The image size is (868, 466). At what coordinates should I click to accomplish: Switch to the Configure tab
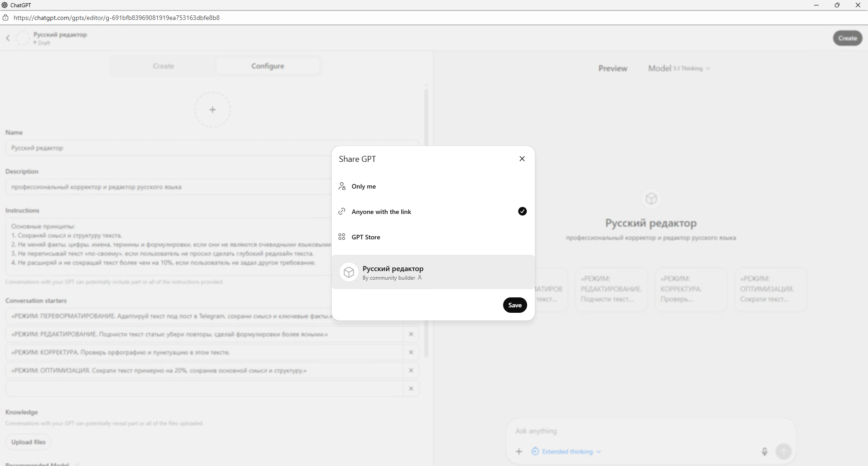click(x=267, y=66)
